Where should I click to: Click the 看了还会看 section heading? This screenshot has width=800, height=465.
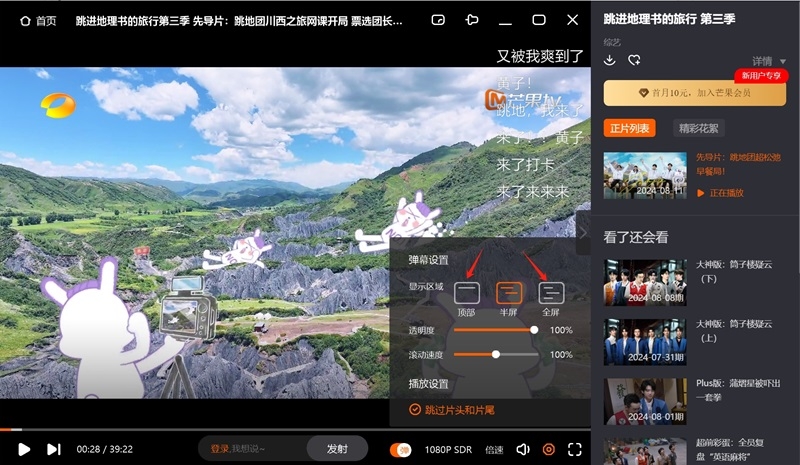coord(635,237)
